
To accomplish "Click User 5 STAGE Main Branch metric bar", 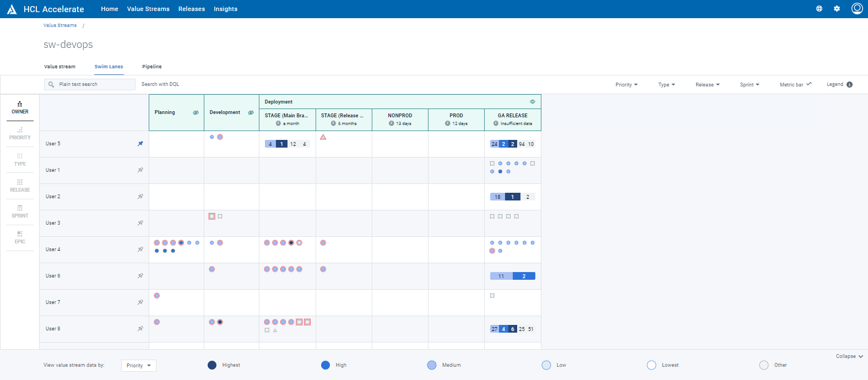I will [x=287, y=144].
